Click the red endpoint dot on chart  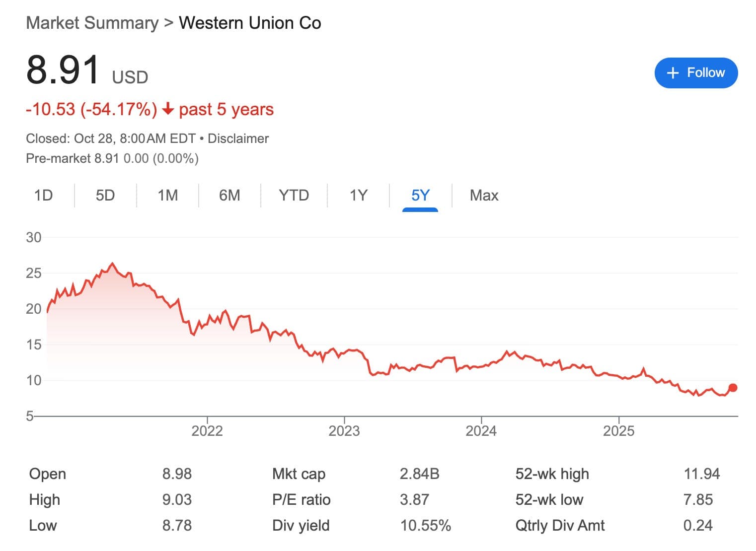click(x=733, y=388)
